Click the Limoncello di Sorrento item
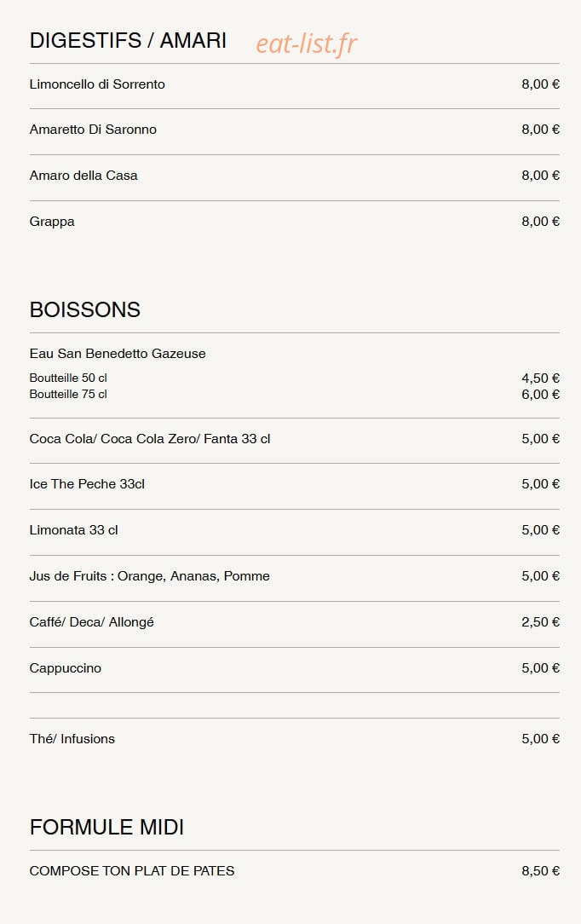The width and height of the screenshot is (581, 924). tap(97, 84)
